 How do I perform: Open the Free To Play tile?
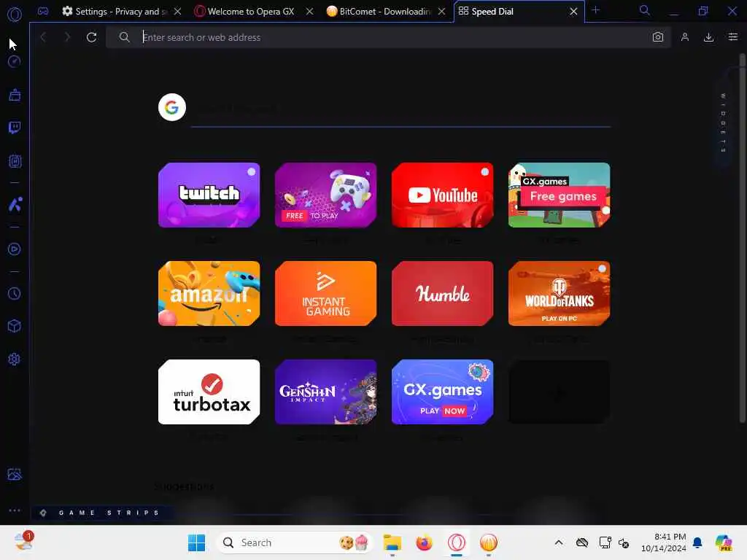[326, 195]
